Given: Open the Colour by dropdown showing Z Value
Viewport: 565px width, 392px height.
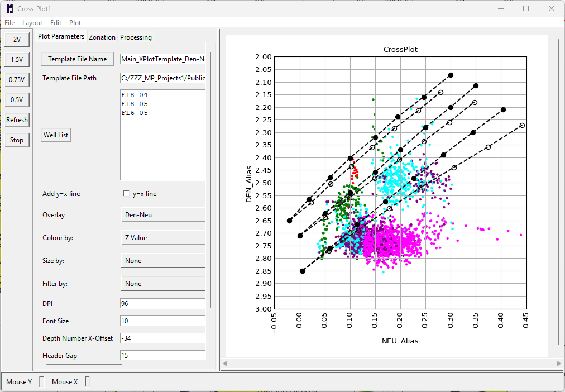Looking at the screenshot, I should tap(163, 238).
